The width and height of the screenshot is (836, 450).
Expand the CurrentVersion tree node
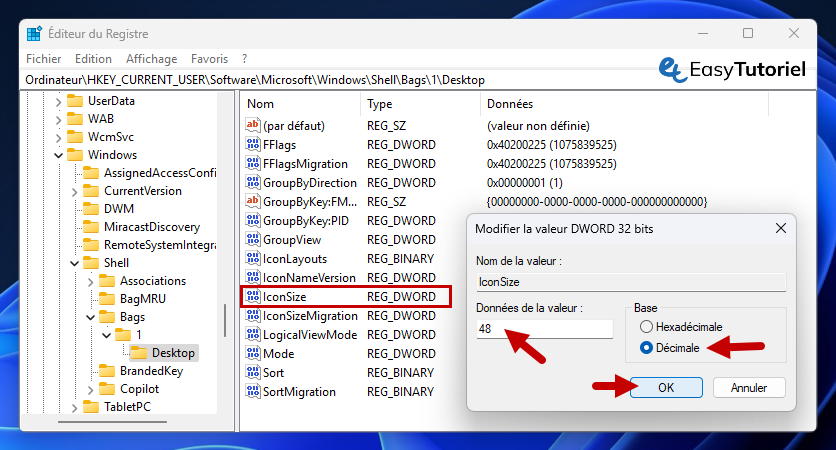tap(75, 191)
